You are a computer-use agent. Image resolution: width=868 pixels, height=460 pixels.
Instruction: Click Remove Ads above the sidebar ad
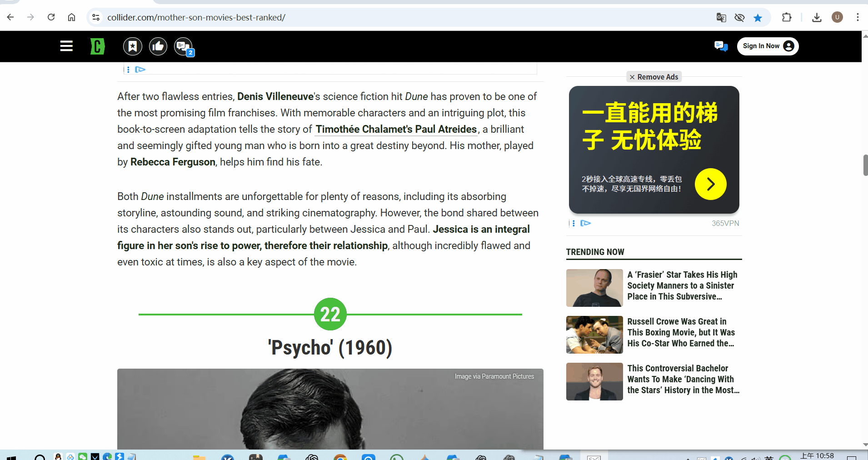point(654,77)
